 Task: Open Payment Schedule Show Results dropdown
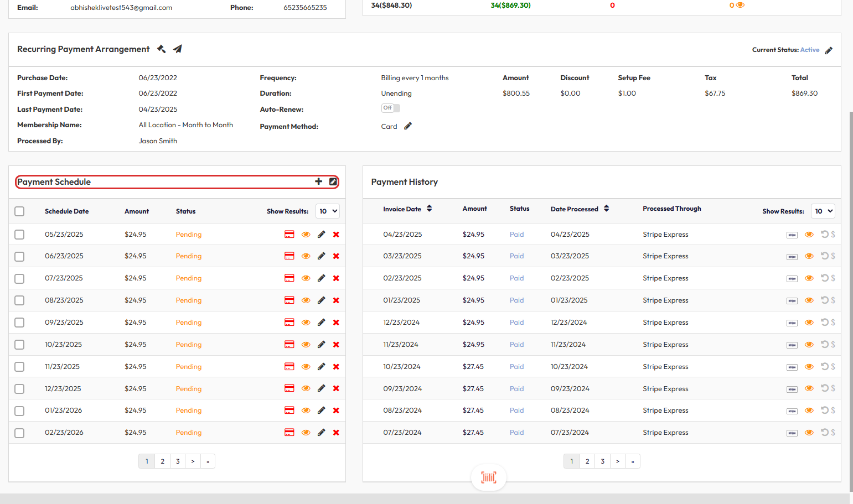(328, 211)
